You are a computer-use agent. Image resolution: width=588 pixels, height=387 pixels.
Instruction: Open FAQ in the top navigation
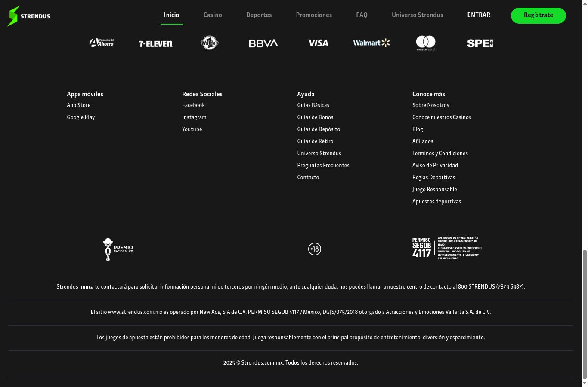362,15
